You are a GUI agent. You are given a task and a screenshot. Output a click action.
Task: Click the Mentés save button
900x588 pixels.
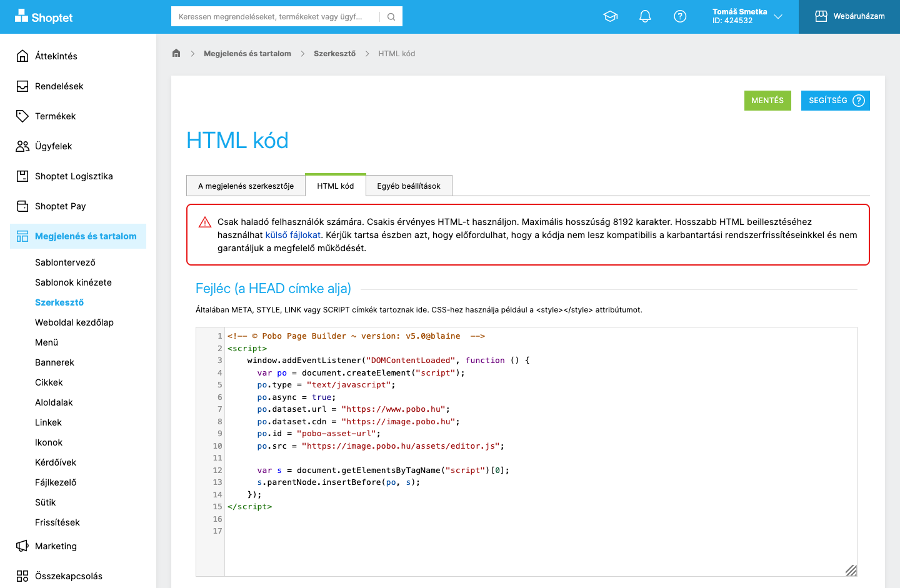click(x=767, y=101)
